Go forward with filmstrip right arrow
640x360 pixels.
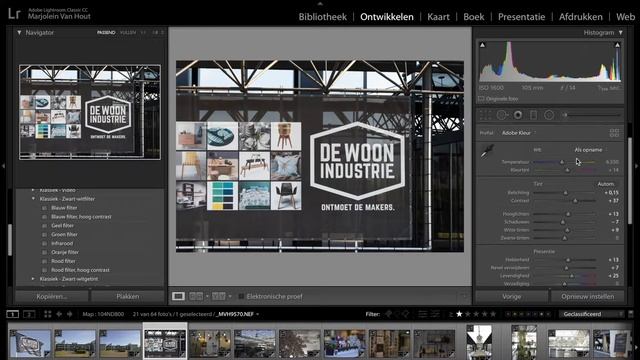click(69, 314)
